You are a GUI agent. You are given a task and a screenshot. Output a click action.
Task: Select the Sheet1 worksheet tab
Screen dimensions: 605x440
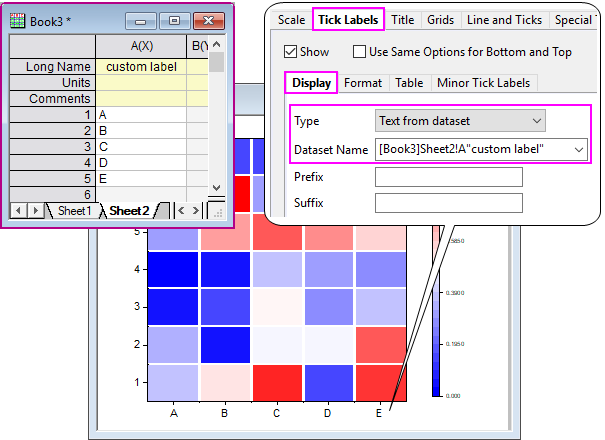(x=74, y=211)
